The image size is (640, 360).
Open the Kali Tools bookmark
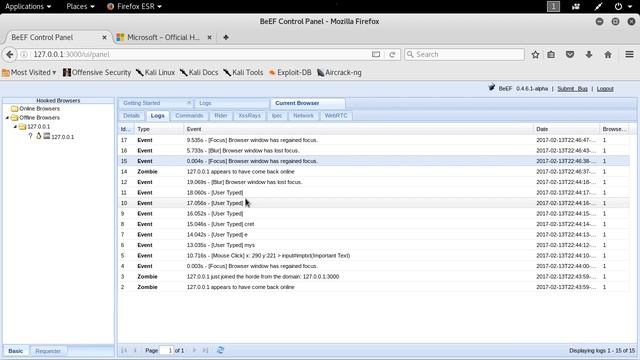click(x=243, y=72)
